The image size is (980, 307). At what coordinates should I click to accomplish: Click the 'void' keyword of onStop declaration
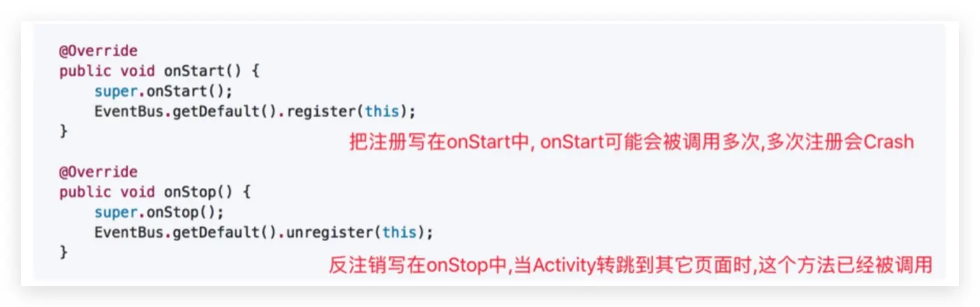[x=136, y=192]
